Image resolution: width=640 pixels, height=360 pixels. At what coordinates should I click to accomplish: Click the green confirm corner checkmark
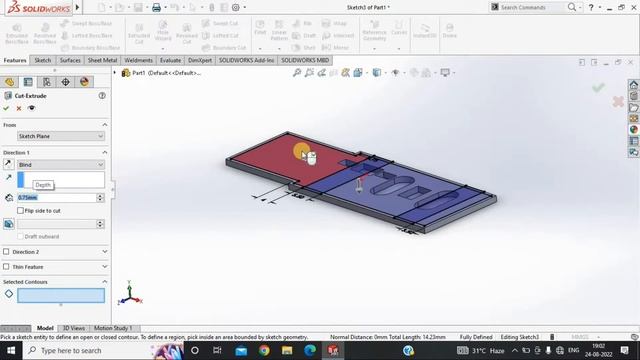click(x=598, y=87)
